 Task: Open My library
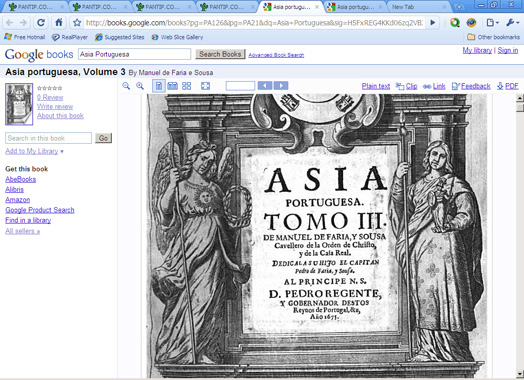(477, 50)
